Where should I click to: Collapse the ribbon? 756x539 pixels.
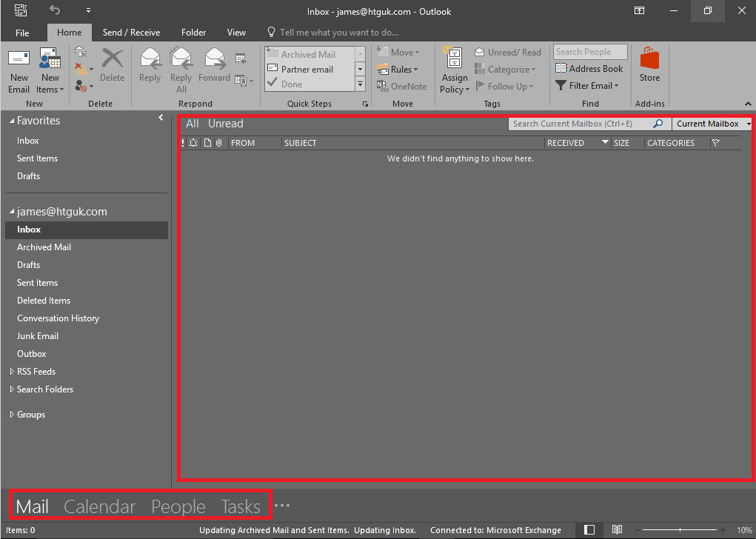748,104
